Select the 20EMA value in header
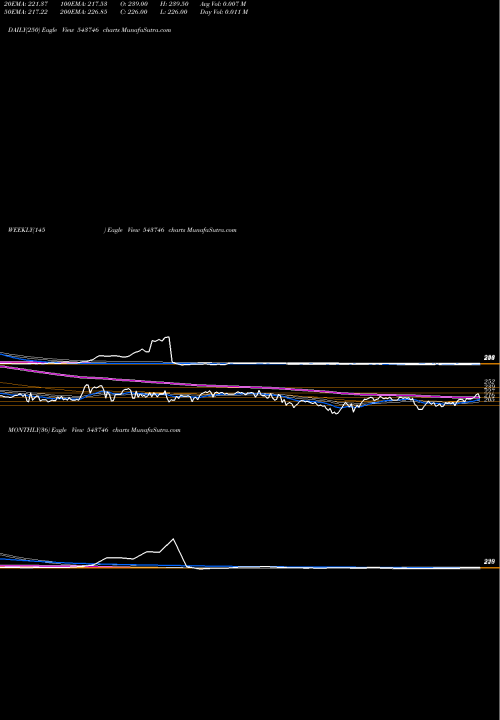Image resolution: width=500 pixels, height=720 pixels. (24, 4)
